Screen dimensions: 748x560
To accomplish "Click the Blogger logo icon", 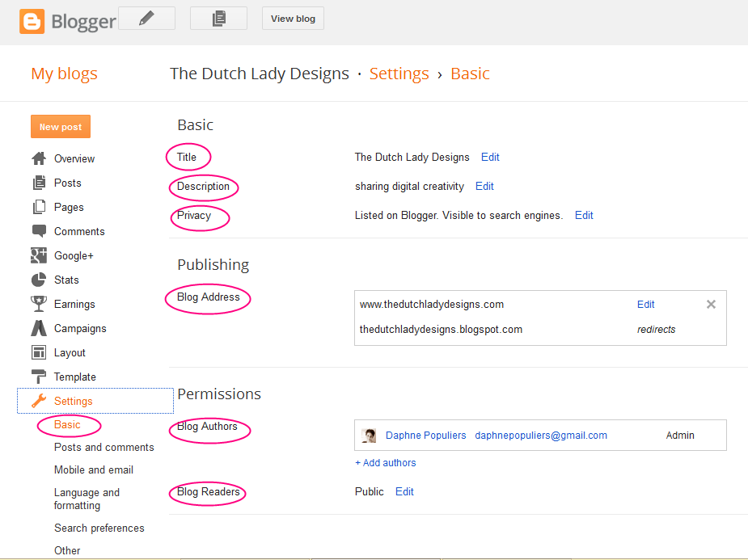I will pos(32,20).
